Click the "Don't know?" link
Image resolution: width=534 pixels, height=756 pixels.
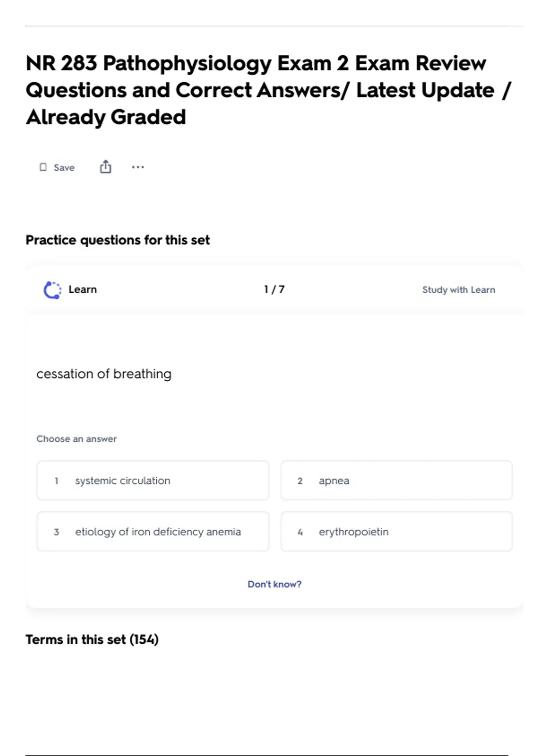(274, 584)
